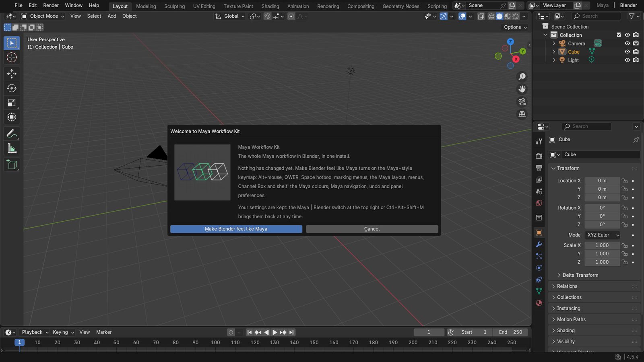The height and width of the screenshot is (362, 644).
Task: Open the Render menu
Action: pos(51,5)
